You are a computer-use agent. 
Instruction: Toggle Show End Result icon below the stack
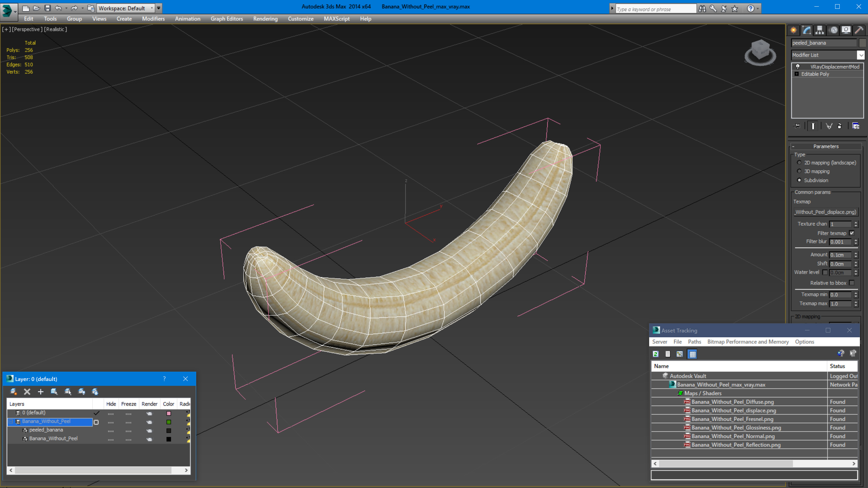tap(813, 126)
